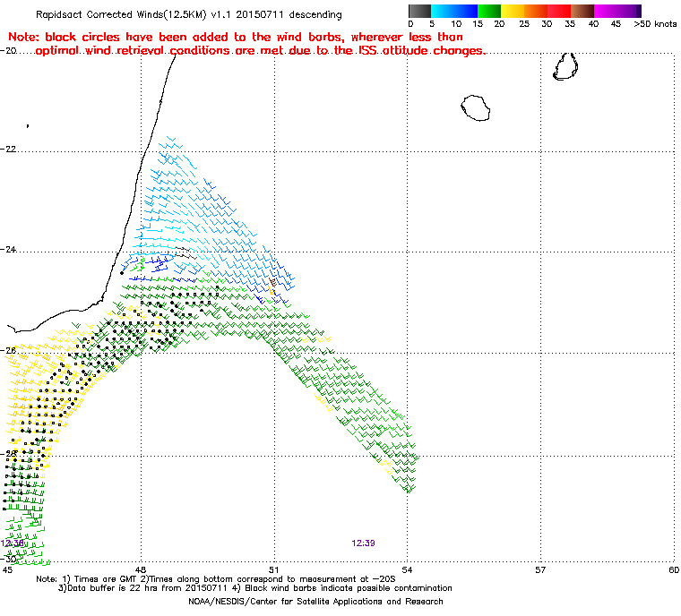Click the '>50 knots' legend label
Viewport: 681px width, 616px height.
coord(655,24)
